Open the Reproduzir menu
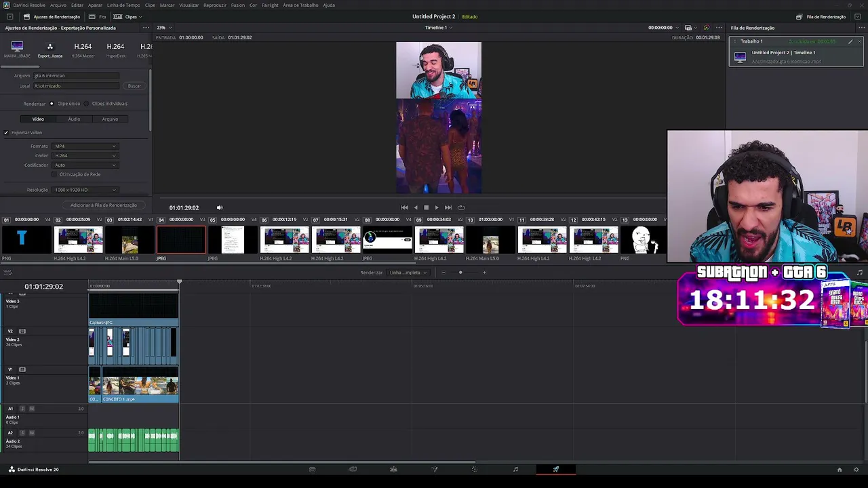The width and height of the screenshot is (868, 488). click(215, 5)
